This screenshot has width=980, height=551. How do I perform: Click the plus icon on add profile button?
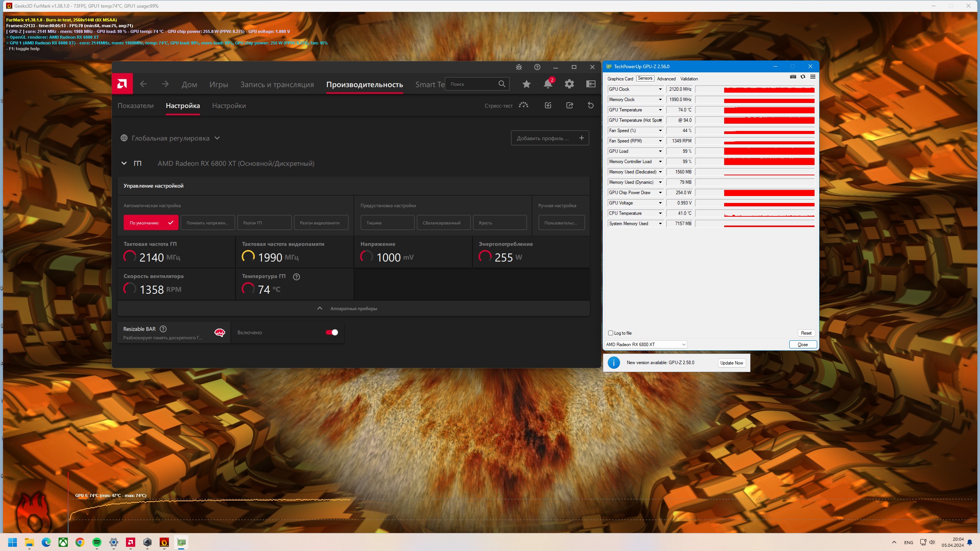(x=582, y=138)
